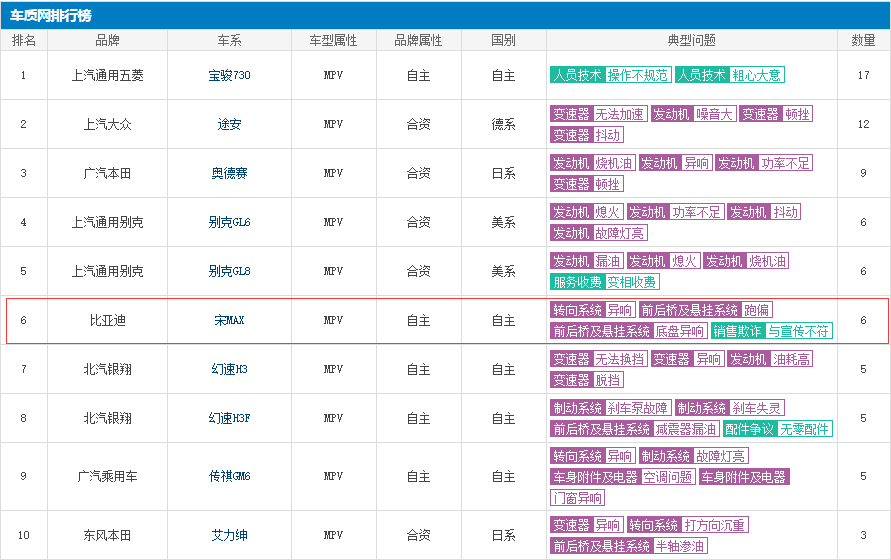Select the 发动机 漏油 tag
Viewport: 891px width, 560px height.
point(587,261)
